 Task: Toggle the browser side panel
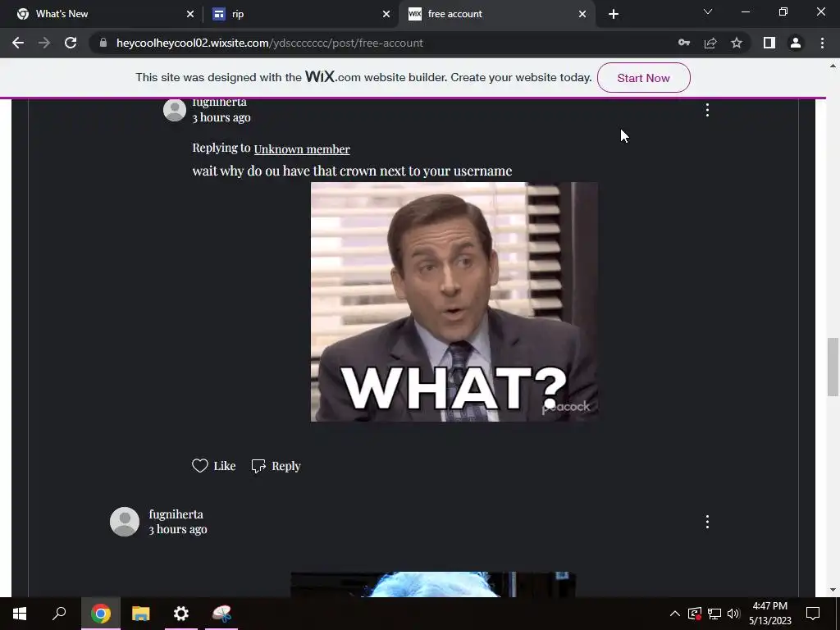pos(769,43)
